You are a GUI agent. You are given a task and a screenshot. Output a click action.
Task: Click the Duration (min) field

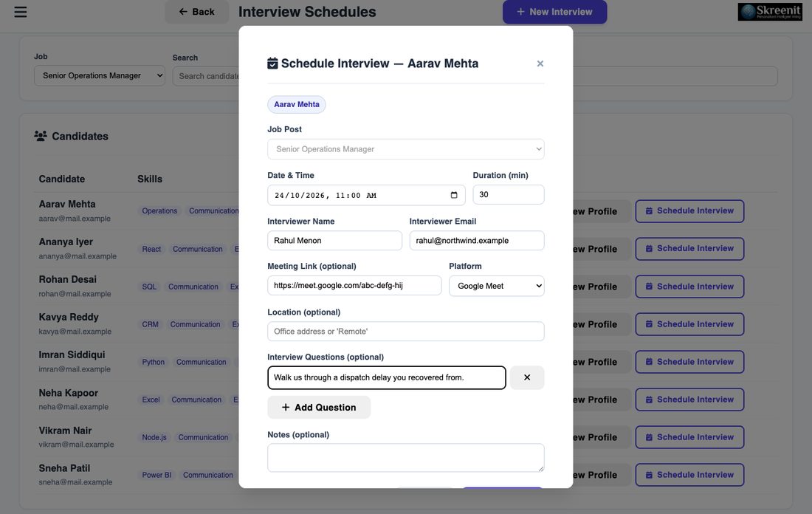[508, 195]
